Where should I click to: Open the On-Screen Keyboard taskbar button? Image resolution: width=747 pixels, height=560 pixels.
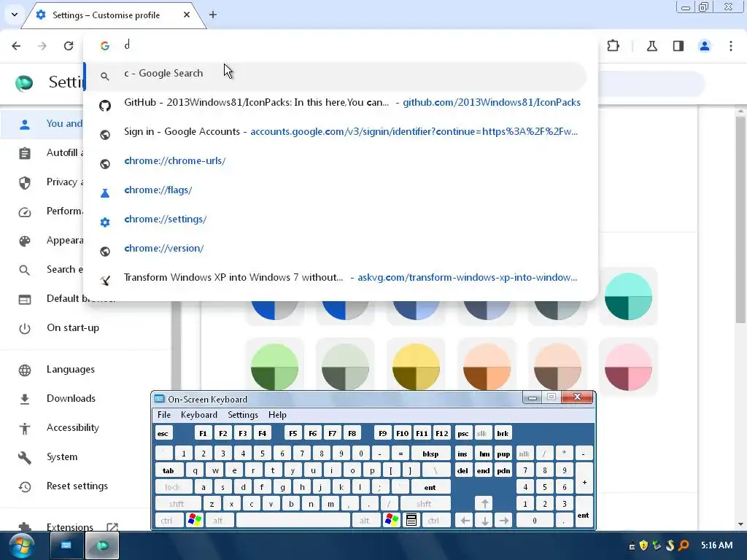point(66,545)
